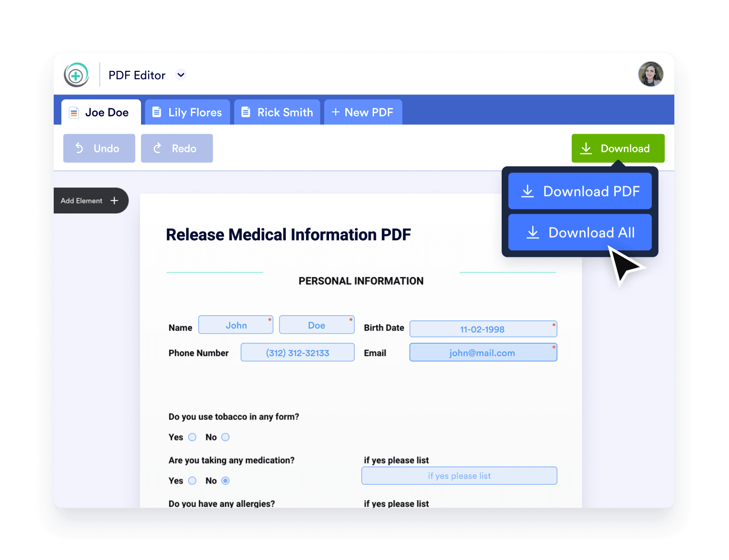
Task: Select Yes for taking medication question
Action: tap(192, 480)
